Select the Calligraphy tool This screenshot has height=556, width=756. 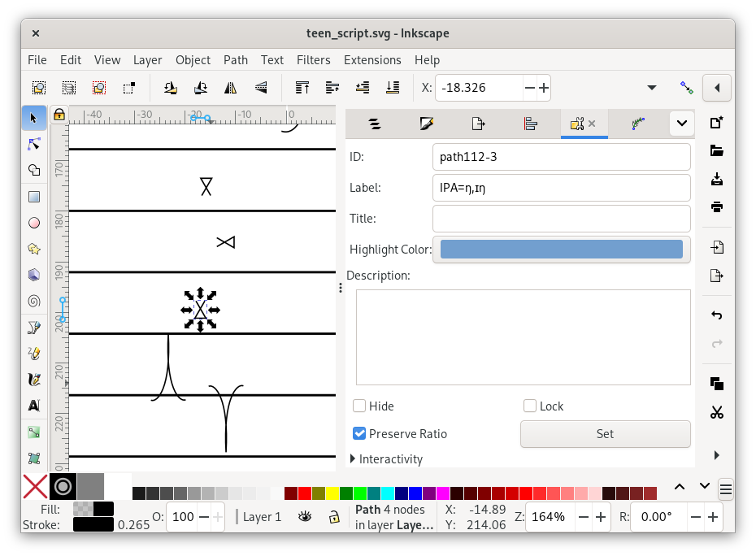click(33, 379)
